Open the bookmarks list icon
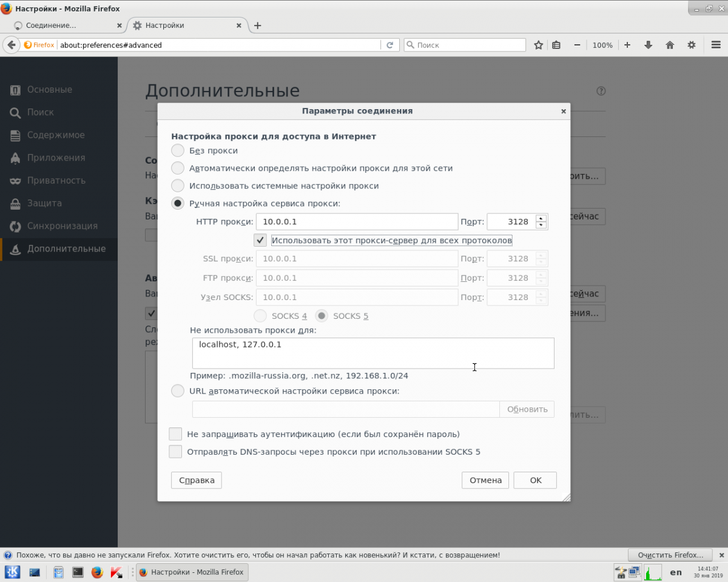Screen dimensions: 728x582 tap(556, 45)
